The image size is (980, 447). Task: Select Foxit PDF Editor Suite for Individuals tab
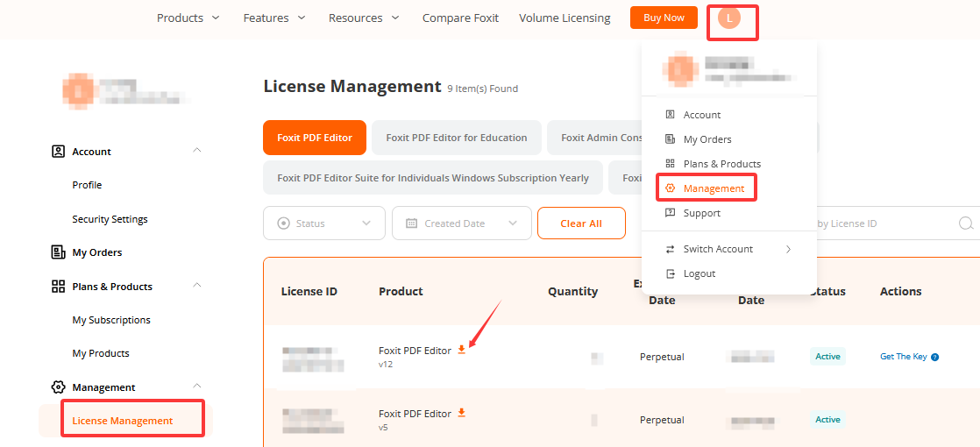click(x=432, y=178)
